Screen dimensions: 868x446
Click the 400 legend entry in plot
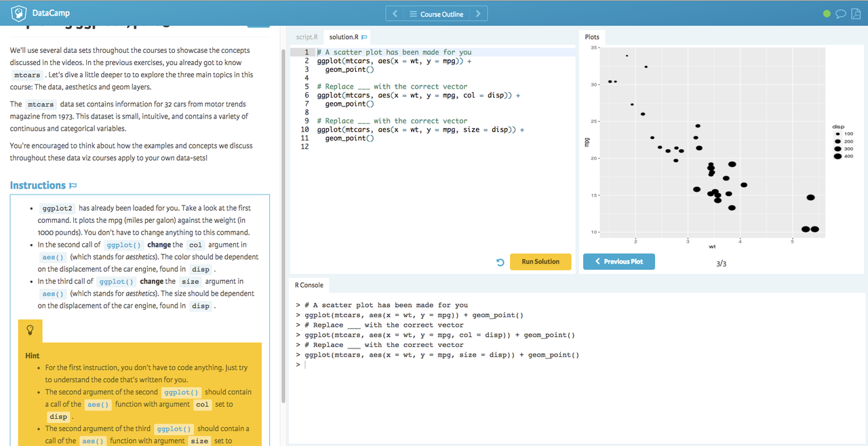click(844, 156)
